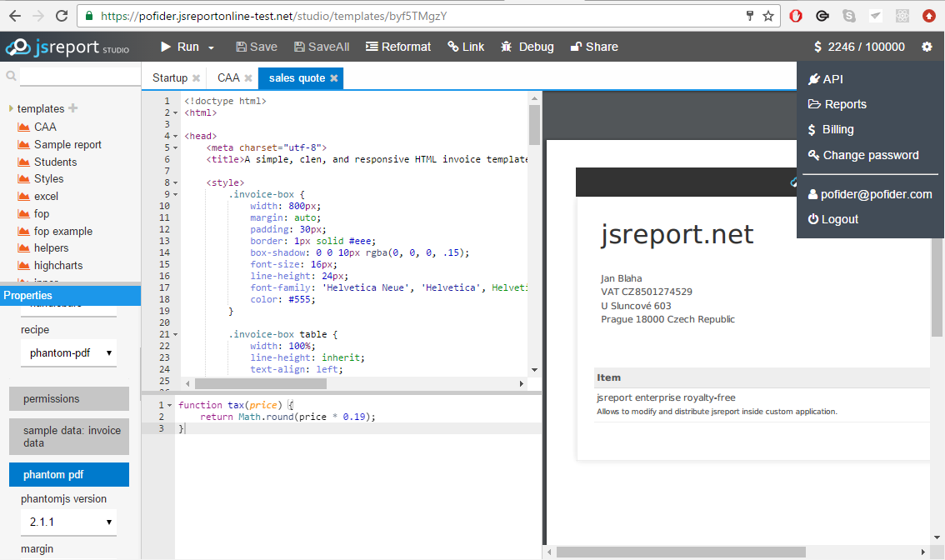Fold the .invoice-box rule on line 9
Viewport: 945px width, 560px height.
click(175, 195)
